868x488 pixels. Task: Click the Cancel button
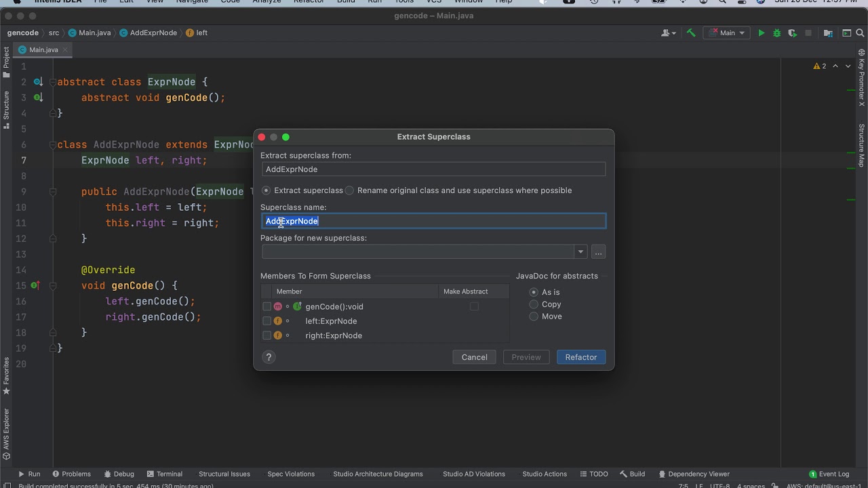(x=474, y=357)
